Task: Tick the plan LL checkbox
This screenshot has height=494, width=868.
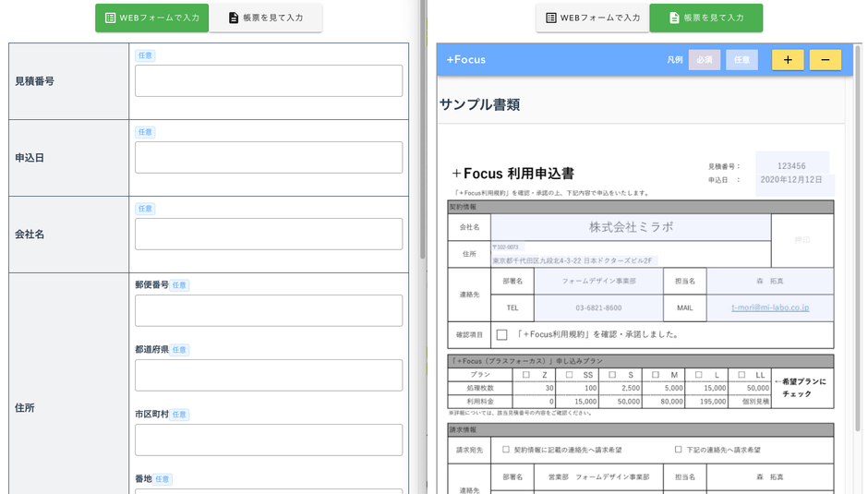Action: click(741, 375)
